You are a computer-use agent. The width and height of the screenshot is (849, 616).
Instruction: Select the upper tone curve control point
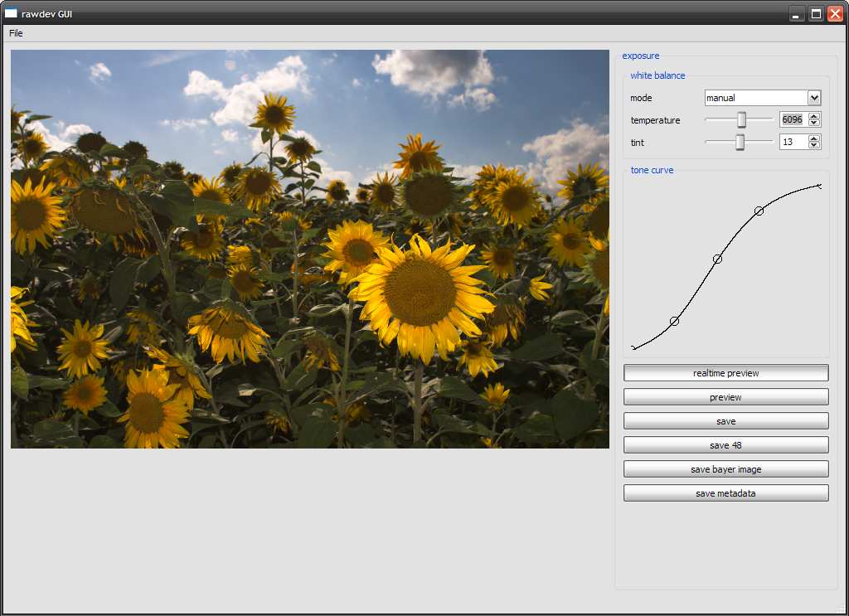pos(759,211)
